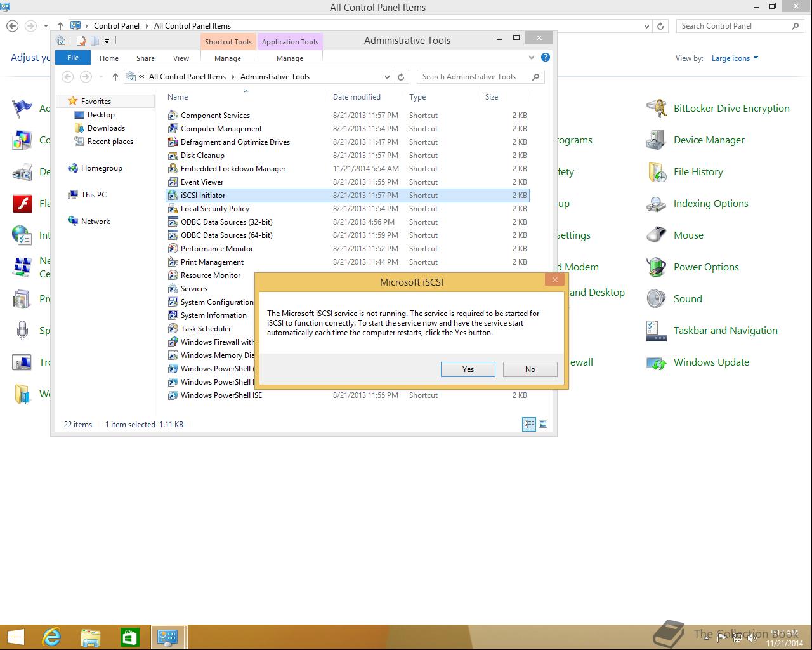Open BitLocker Drive Encryption icon

(657, 109)
